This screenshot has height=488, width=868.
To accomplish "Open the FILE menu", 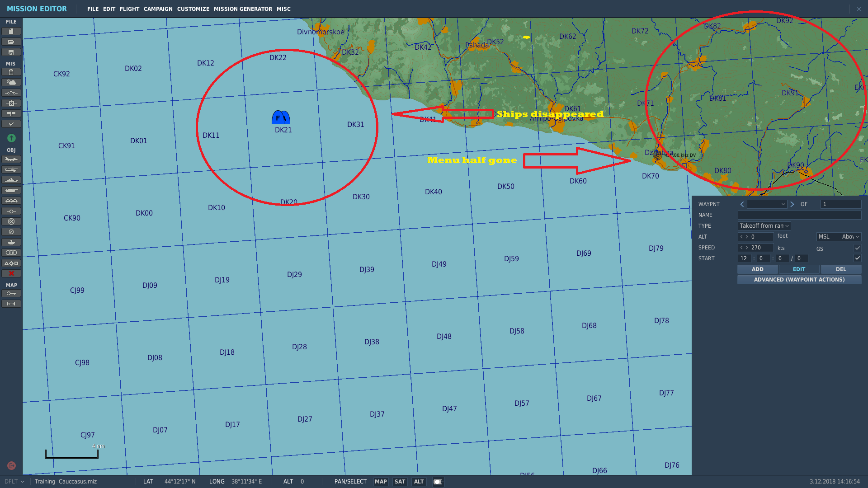I will point(93,9).
